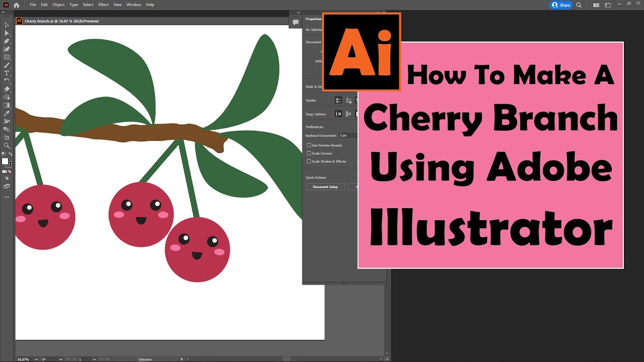The image size is (644, 362).
Task: Open the search magnifier in top bar
Action: [x=579, y=5]
